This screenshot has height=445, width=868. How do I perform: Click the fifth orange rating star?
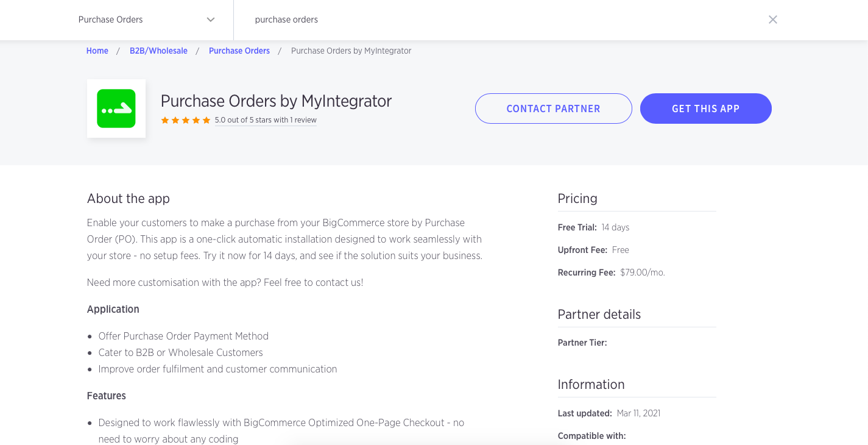tap(206, 121)
